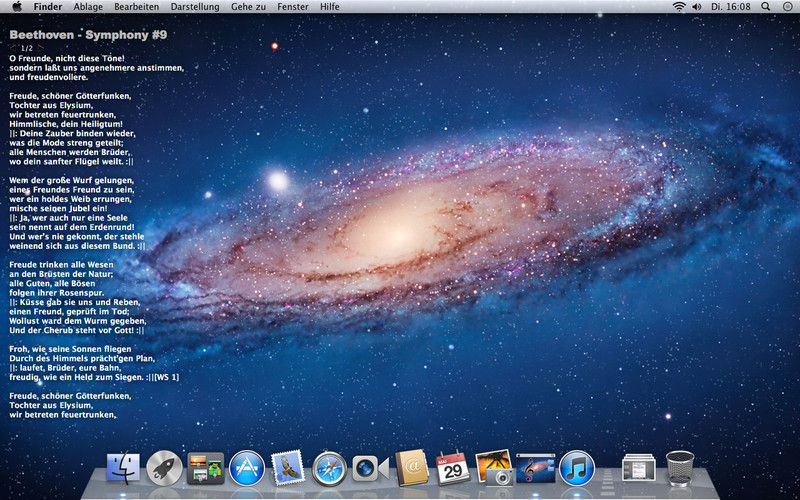Click line sondern laßt uns angenehmere anstimmen

pos(96,68)
